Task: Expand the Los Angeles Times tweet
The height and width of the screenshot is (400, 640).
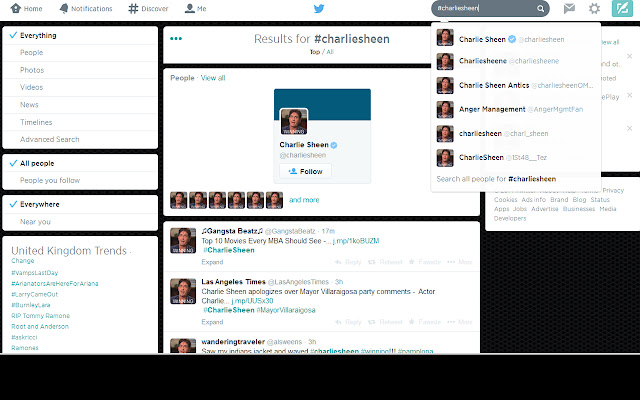Action: [x=212, y=322]
